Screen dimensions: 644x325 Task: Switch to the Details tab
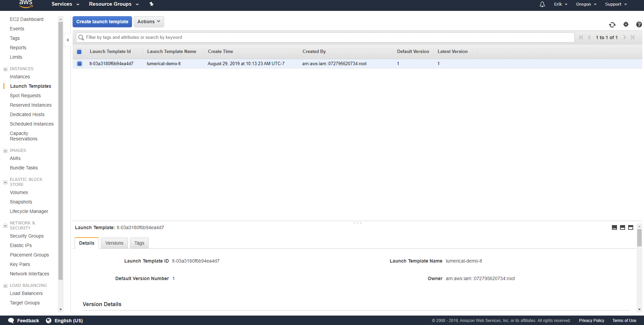[x=87, y=243]
